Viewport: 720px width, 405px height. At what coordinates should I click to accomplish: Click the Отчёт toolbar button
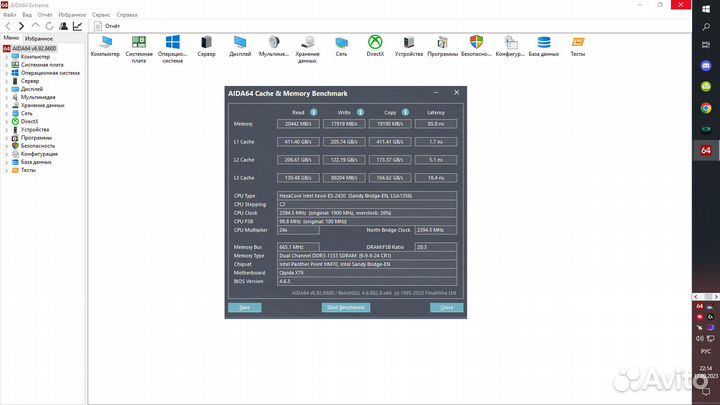tap(107, 26)
